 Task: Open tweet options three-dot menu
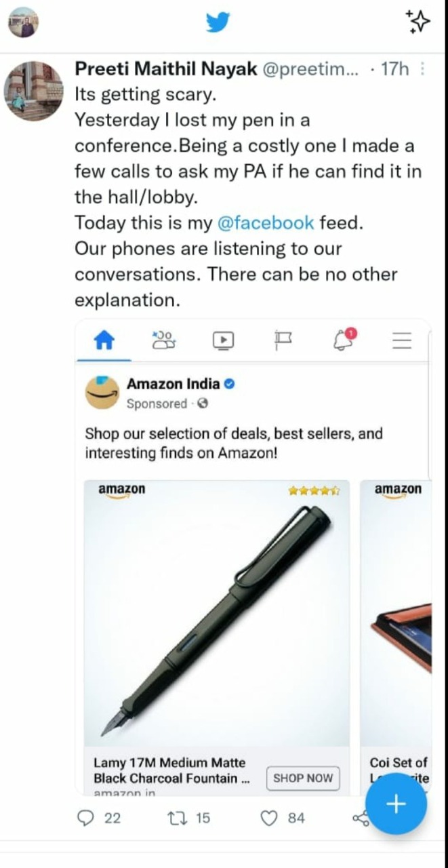point(423,69)
